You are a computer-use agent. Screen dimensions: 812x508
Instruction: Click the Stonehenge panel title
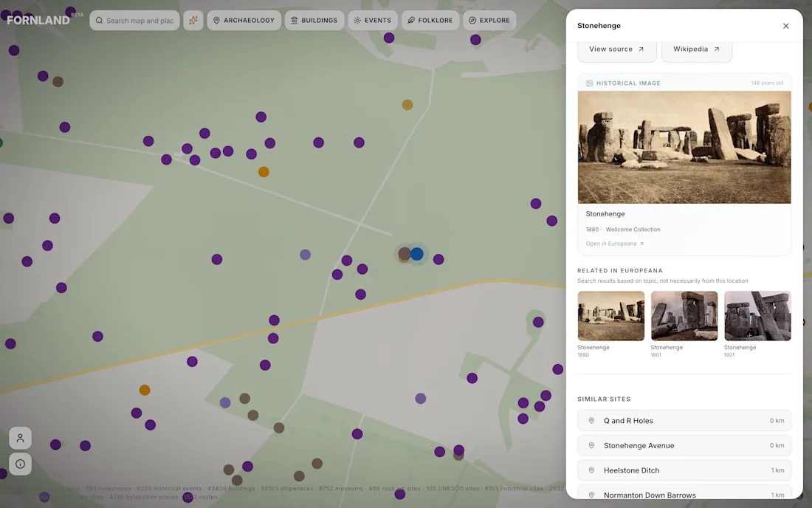pos(599,26)
